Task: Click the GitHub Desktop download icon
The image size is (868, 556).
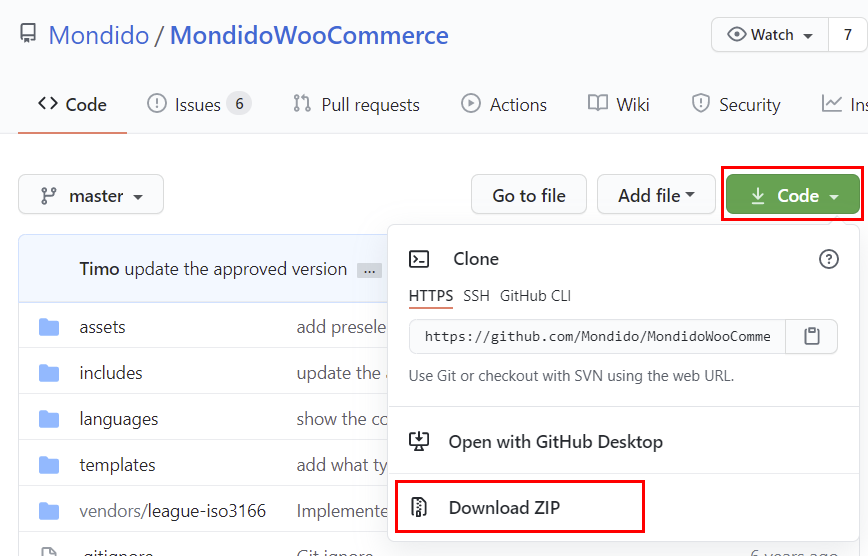Action: coord(419,441)
